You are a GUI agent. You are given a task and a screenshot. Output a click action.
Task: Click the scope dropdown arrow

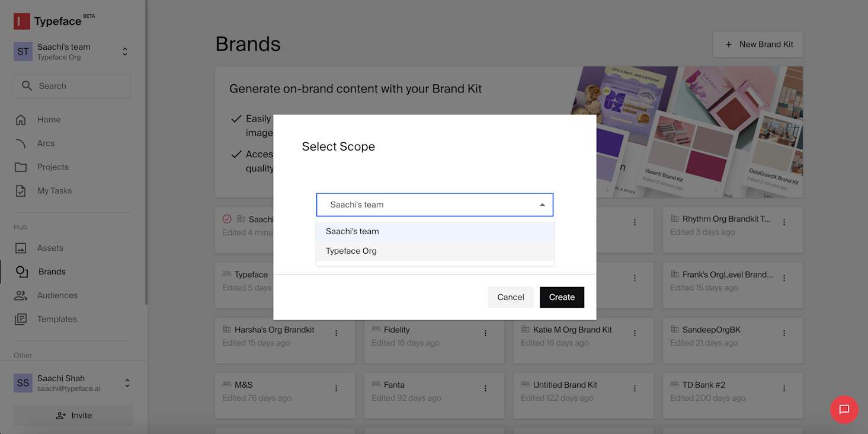tap(542, 205)
